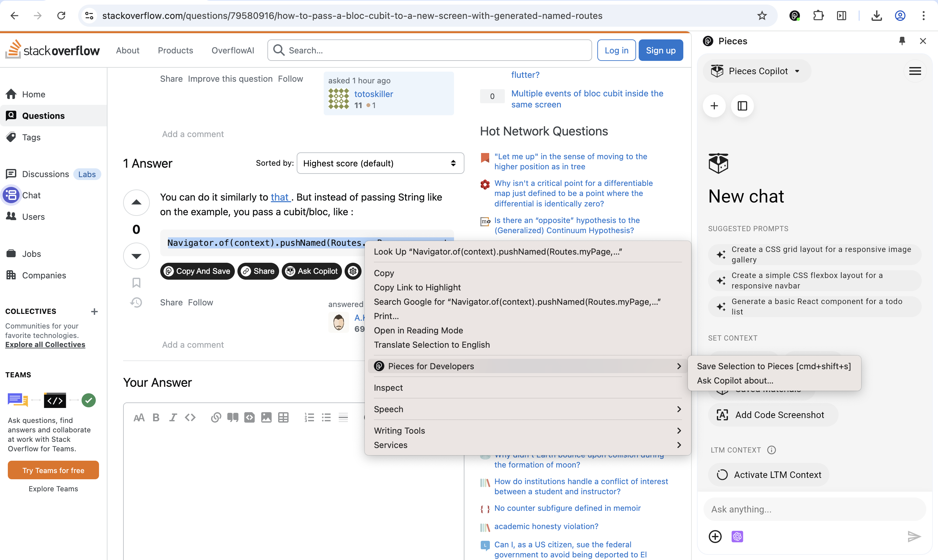Add a collective with plus icon

[x=94, y=311]
